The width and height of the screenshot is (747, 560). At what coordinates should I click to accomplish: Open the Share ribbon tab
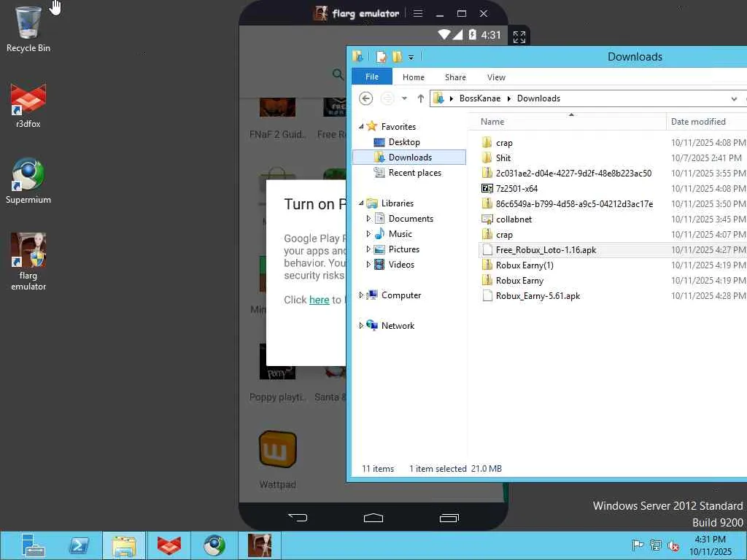tap(455, 77)
